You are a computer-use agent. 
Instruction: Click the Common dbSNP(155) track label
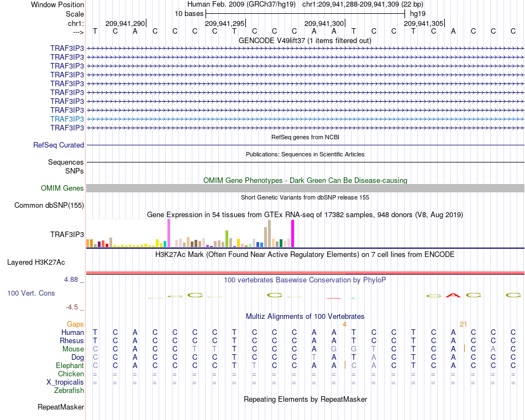[x=49, y=206]
